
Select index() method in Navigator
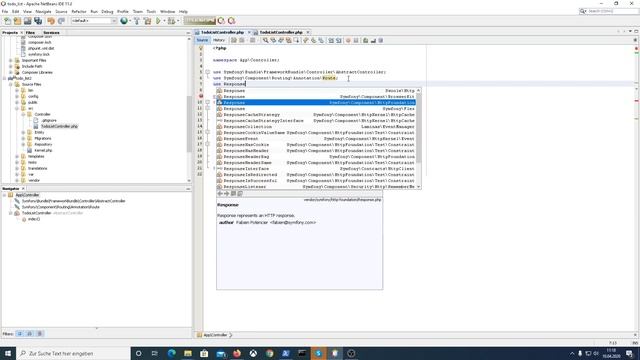pyautogui.click(x=34, y=219)
